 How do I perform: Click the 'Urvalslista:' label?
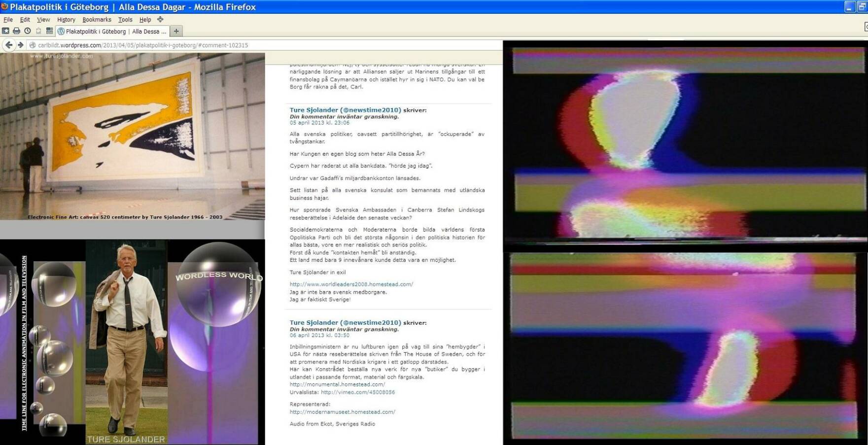tap(304, 392)
